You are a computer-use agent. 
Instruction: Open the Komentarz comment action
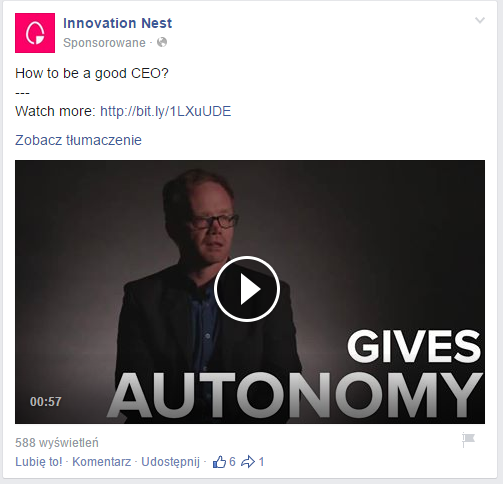click(x=102, y=462)
